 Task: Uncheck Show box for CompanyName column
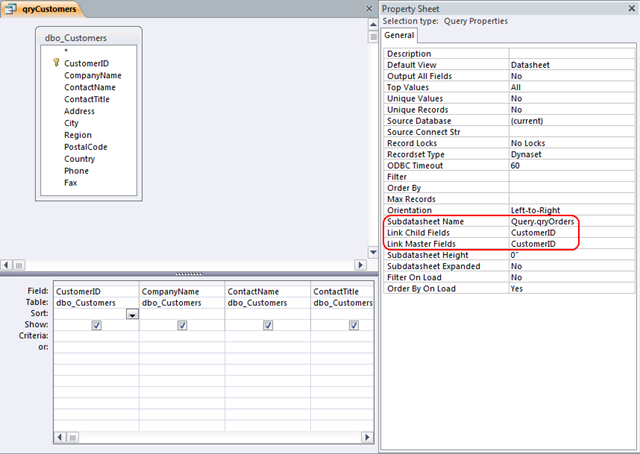tap(182, 325)
